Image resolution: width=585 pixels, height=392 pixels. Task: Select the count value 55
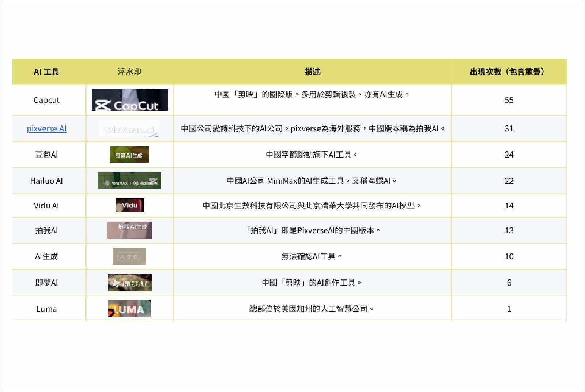pos(509,100)
